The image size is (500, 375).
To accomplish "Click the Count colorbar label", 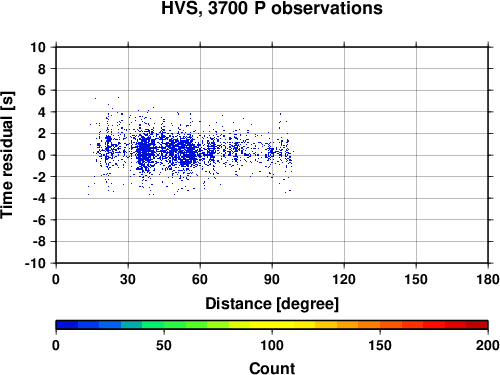I will tap(272, 368).
